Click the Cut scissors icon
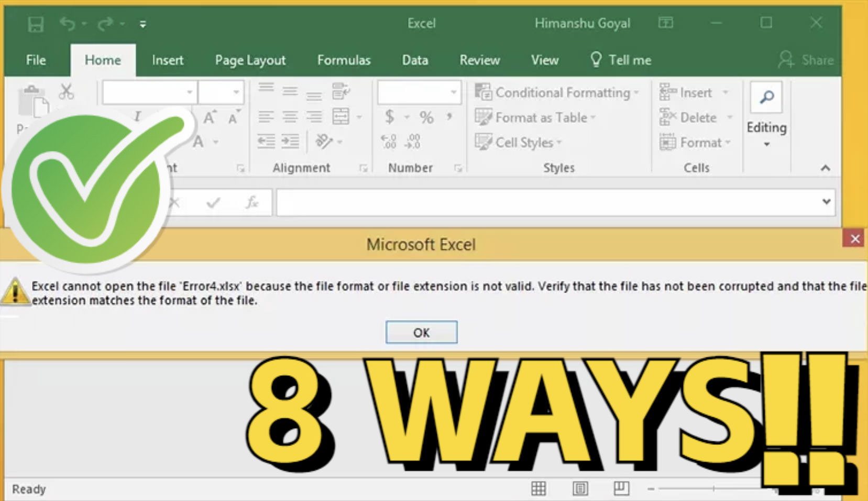 [x=66, y=92]
